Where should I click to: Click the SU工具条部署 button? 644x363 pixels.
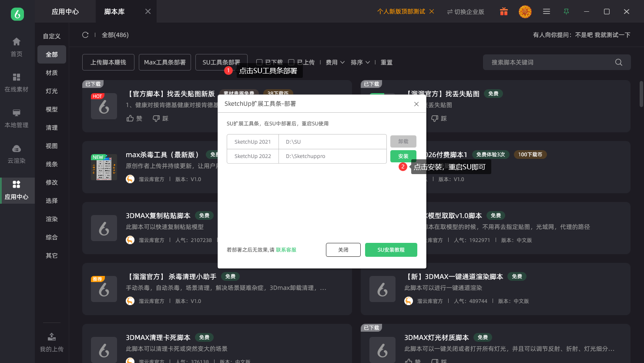221,62
